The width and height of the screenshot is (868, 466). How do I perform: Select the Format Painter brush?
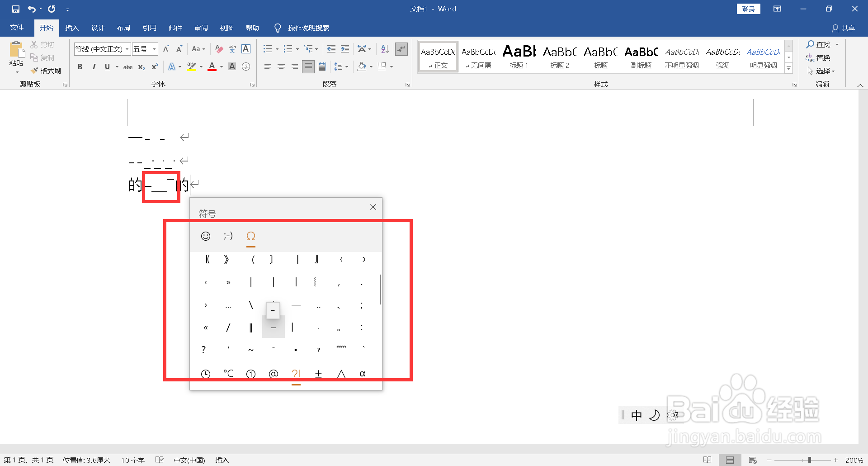(x=34, y=71)
